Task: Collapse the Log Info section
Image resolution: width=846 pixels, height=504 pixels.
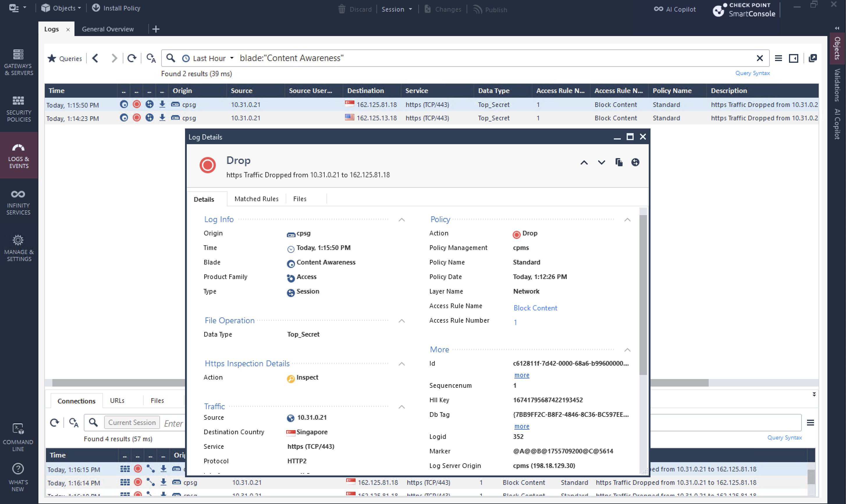Action: 401,220
